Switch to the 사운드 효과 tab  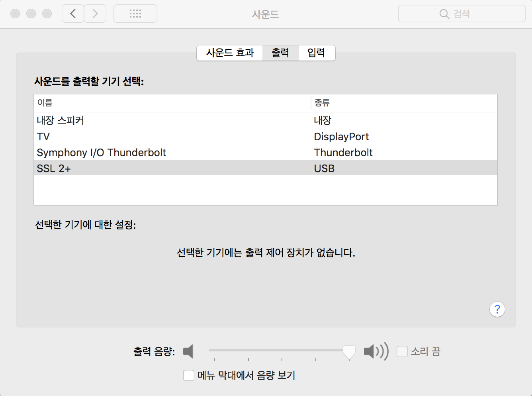click(230, 53)
